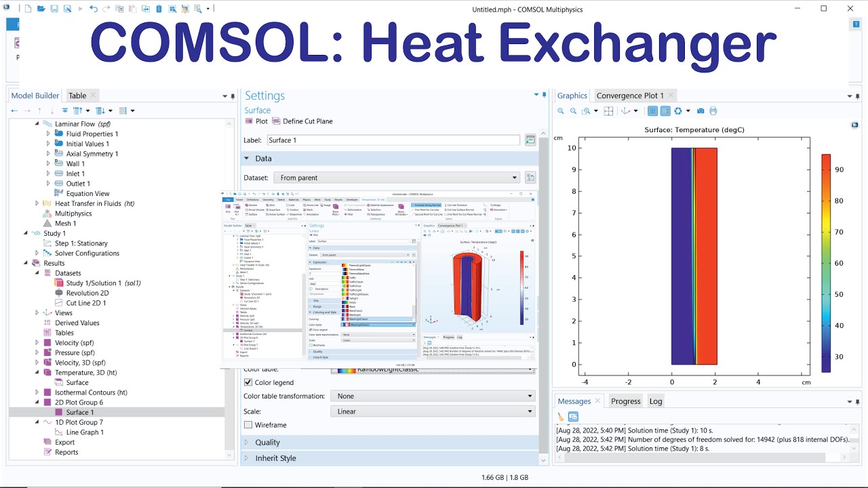The height and width of the screenshot is (488, 868).
Task: Click the label options icon beside Label field
Action: click(x=530, y=140)
